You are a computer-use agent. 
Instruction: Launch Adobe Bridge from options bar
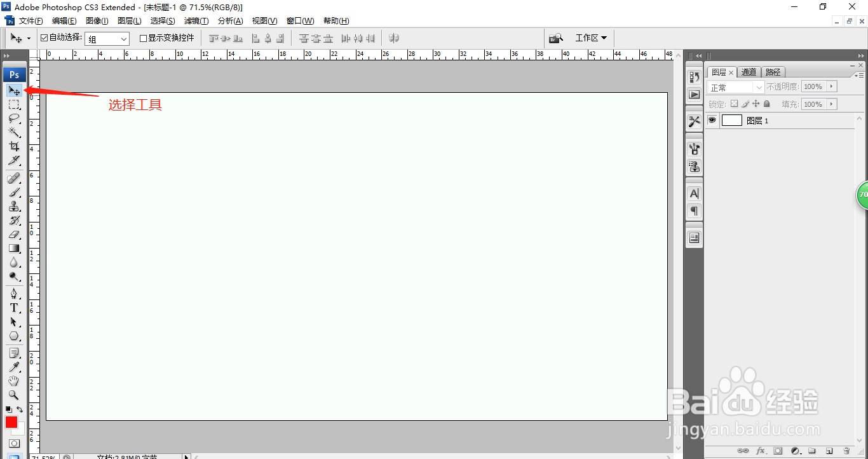click(x=556, y=38)
